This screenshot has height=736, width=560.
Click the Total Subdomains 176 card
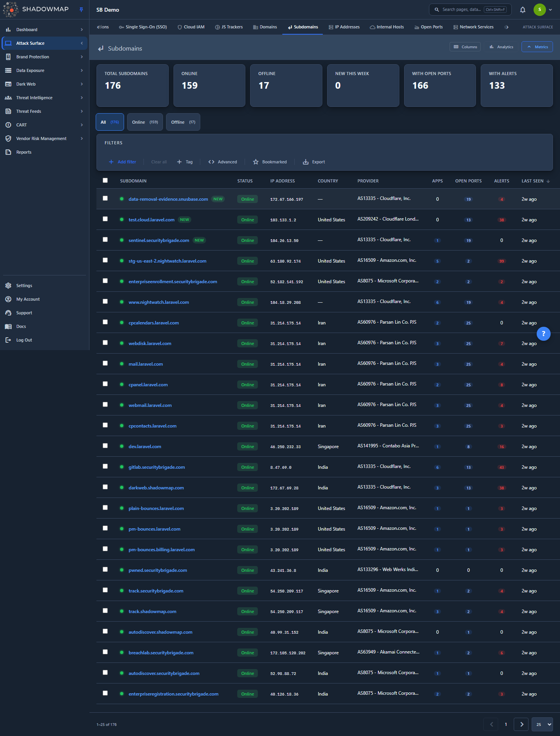pos(133,86)
